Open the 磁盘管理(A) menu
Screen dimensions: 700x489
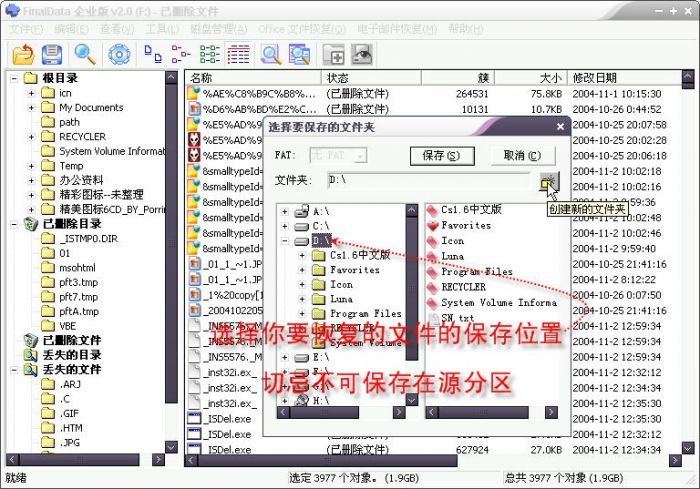218,29
